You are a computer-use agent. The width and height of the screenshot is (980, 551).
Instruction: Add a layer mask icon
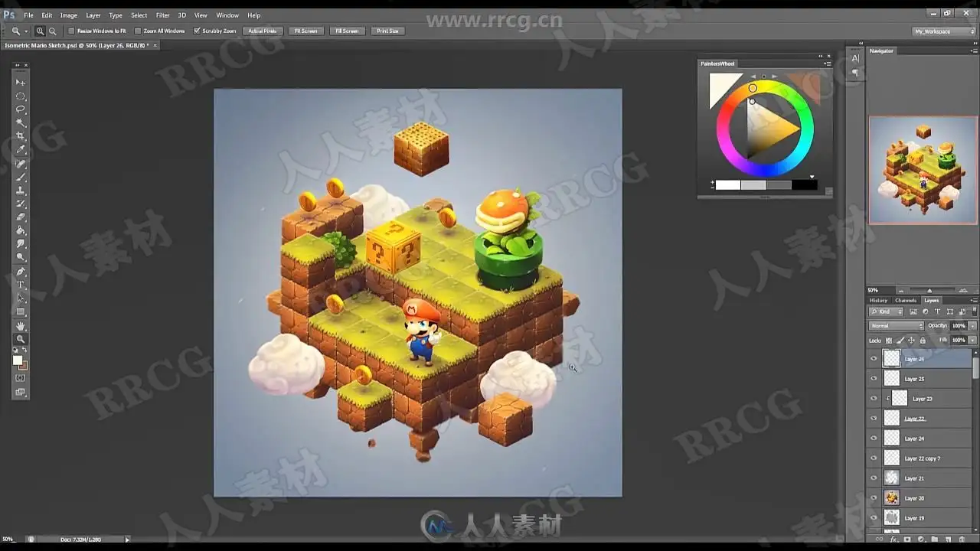tap(907, 540)
